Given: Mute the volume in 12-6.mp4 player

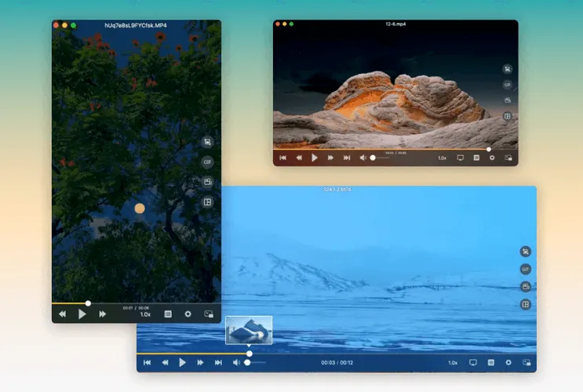Looking at the screenshot, I should (363, 158).
